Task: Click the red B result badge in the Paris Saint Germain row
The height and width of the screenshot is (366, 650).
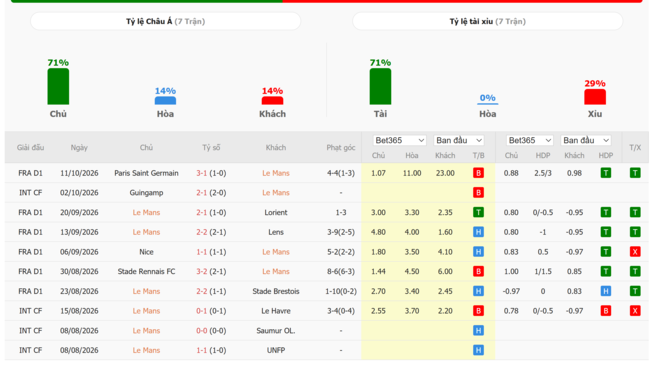Action: [478, 173]
